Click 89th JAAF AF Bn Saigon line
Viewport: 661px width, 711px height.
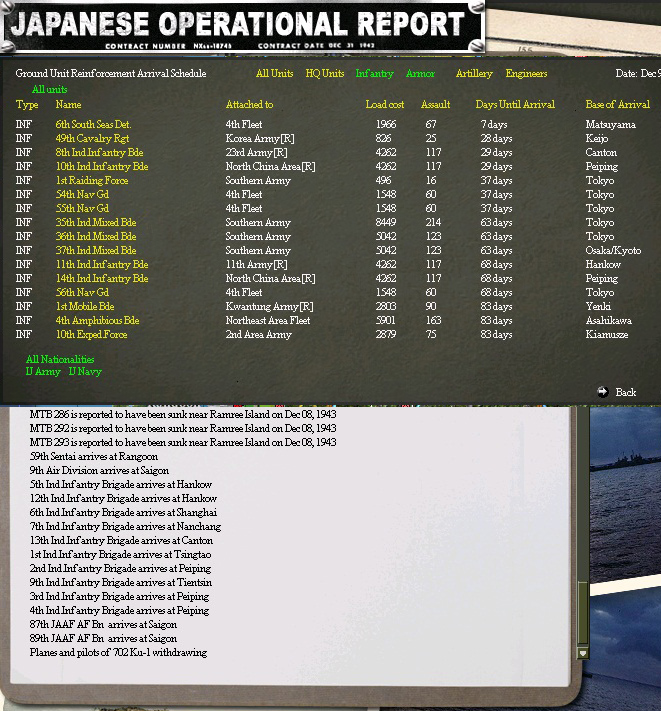103,638
